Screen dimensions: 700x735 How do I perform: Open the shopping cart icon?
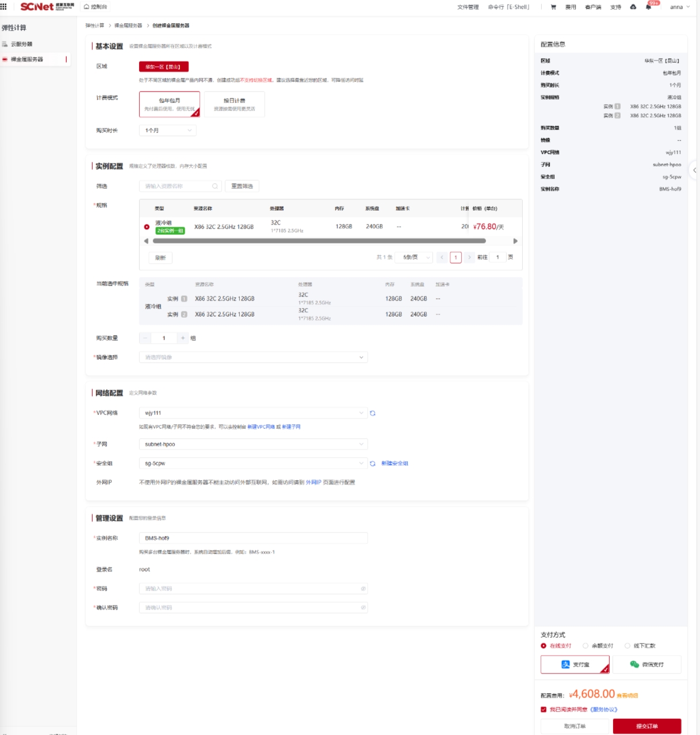(x=553, y=7)
